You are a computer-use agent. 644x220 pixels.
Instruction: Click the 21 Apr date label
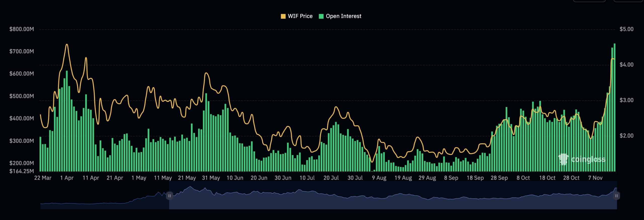tap(115, 178)
